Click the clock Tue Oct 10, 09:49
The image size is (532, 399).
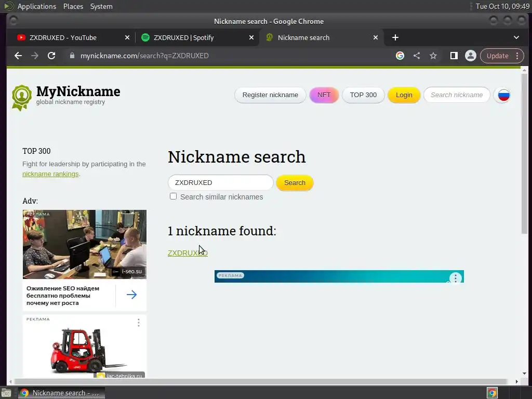(502, 6)
